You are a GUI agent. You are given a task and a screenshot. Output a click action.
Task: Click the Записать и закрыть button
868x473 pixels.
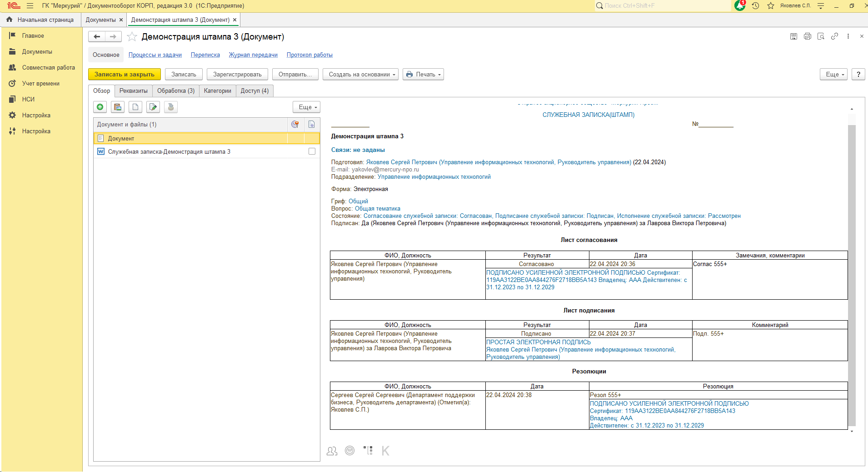[124, 74]
